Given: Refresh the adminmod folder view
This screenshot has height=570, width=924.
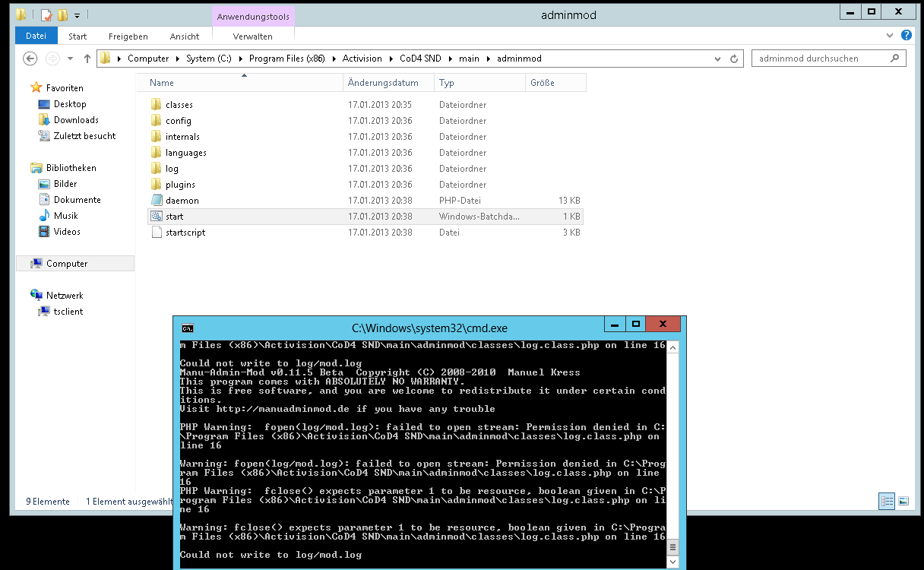Looking at the screenshot, I should coord(734,59).
